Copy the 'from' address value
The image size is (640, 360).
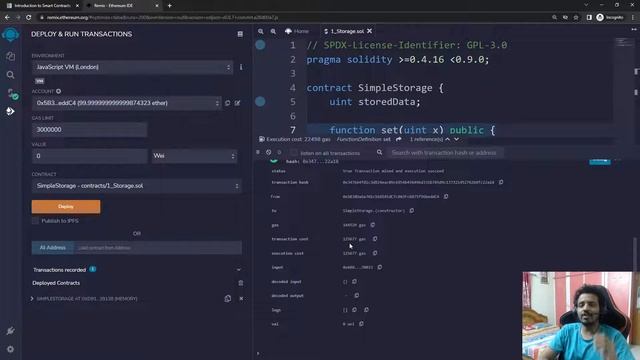[446, 196]
